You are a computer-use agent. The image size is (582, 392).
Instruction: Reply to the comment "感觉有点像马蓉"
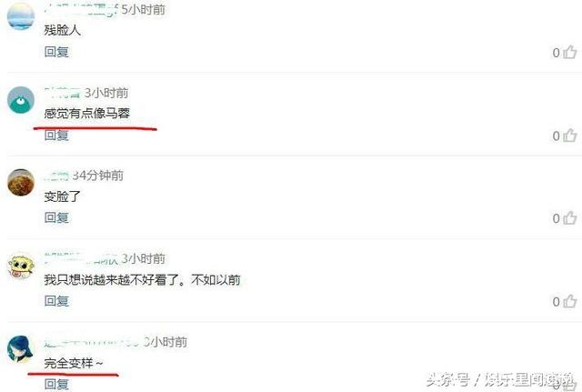[56, 136]
